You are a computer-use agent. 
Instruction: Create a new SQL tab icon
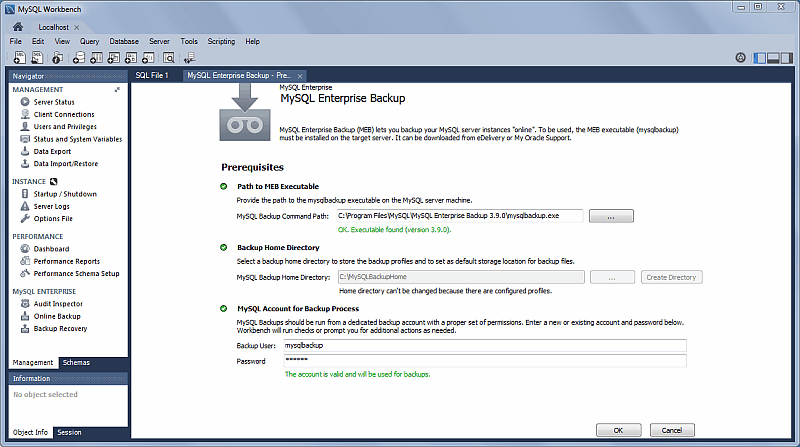pos(20,58)
